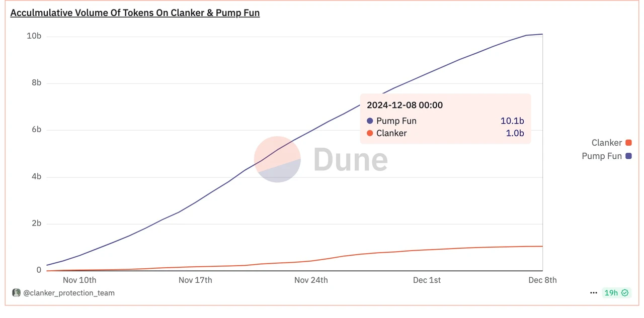Open the @clanker_protection_team profile link
The height and width of the screenshot is (318, 644).
69,293
